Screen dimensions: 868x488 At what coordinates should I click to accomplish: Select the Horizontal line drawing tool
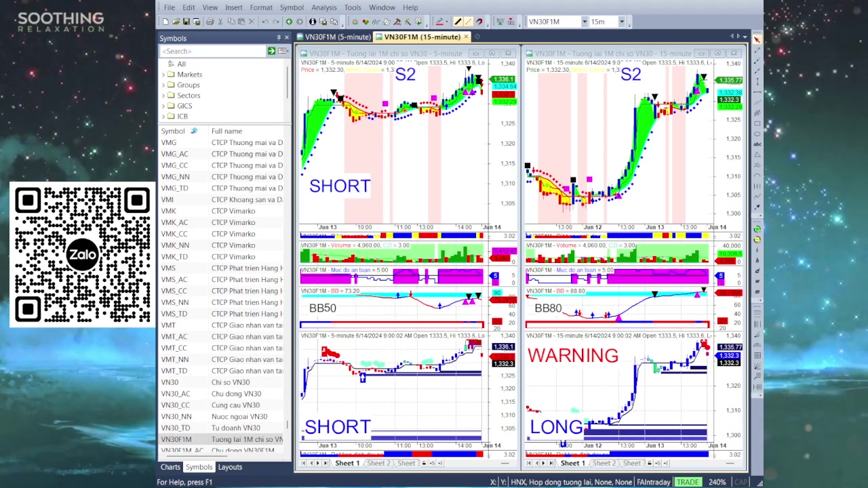[x=757, y=92]
